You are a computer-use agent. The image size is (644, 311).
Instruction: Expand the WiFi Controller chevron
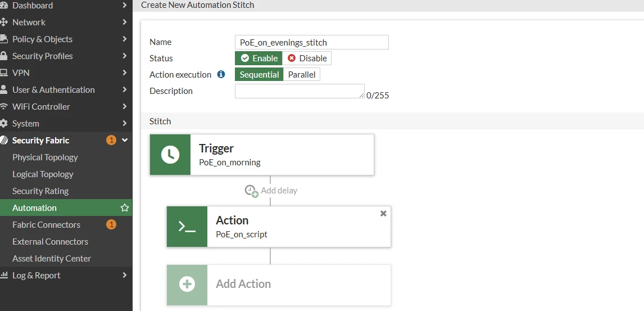pos(124,106)
